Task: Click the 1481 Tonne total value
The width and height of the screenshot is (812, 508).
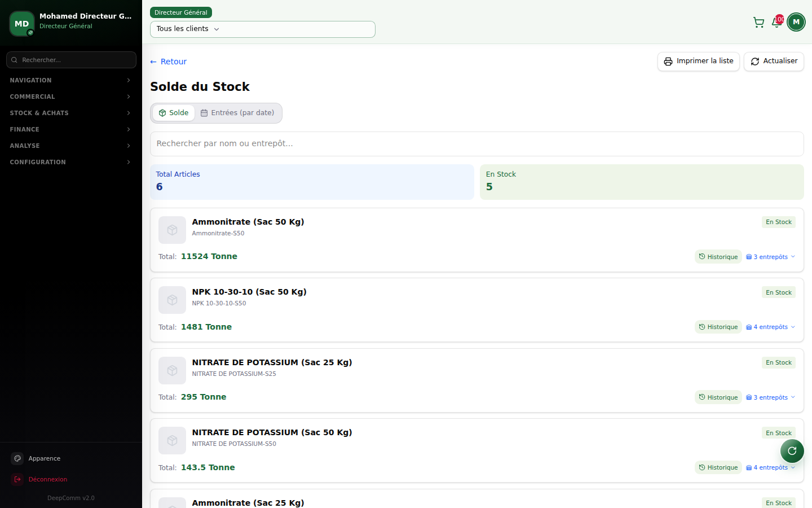Action: pos(206,327)
